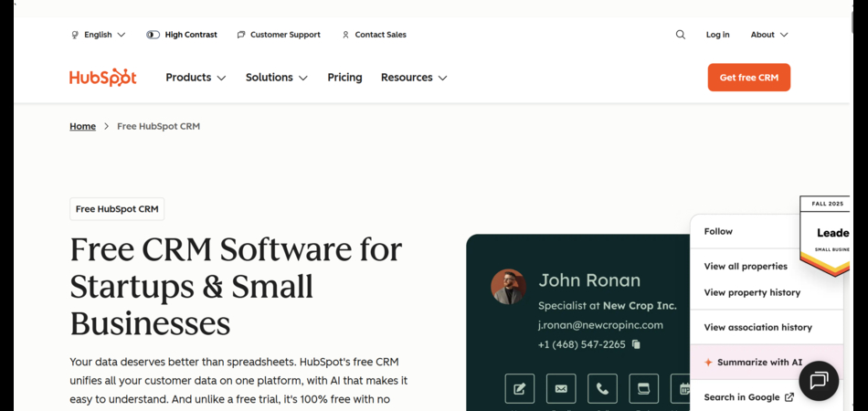
Task: Click the email envelope icon on contact card
Action: pyautogui.click(x=561, y=388)
